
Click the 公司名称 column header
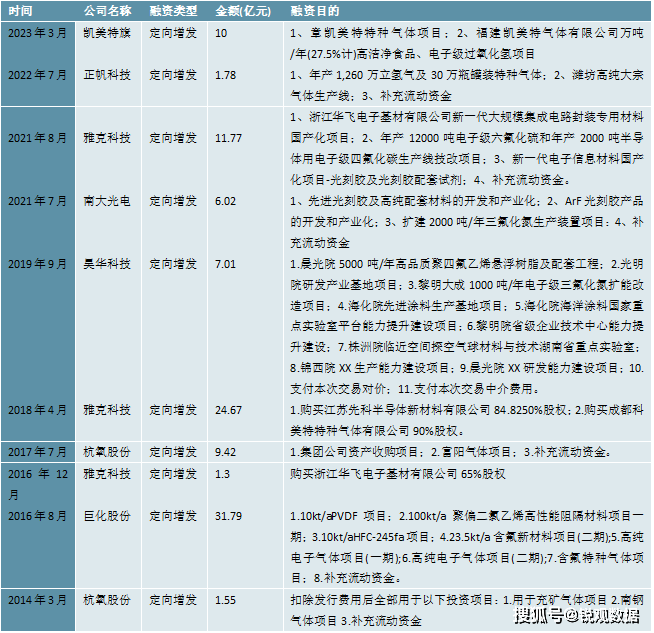108,11
